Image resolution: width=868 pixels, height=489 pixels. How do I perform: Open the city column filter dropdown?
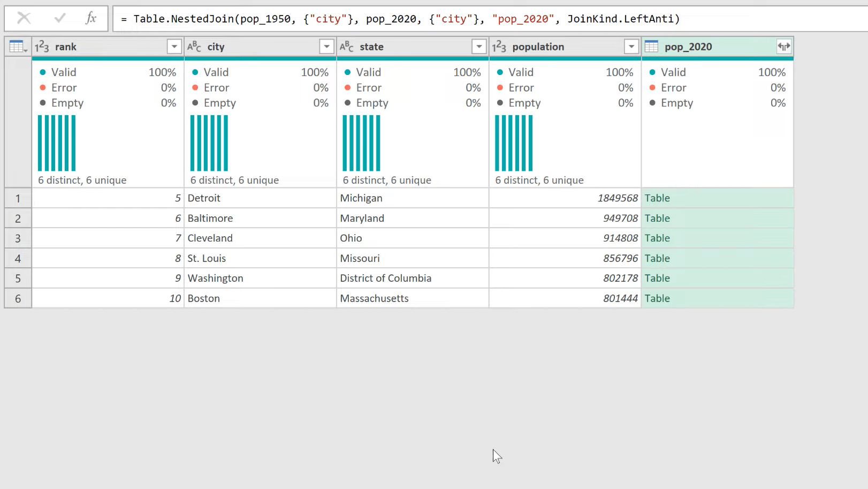point(326,47)
